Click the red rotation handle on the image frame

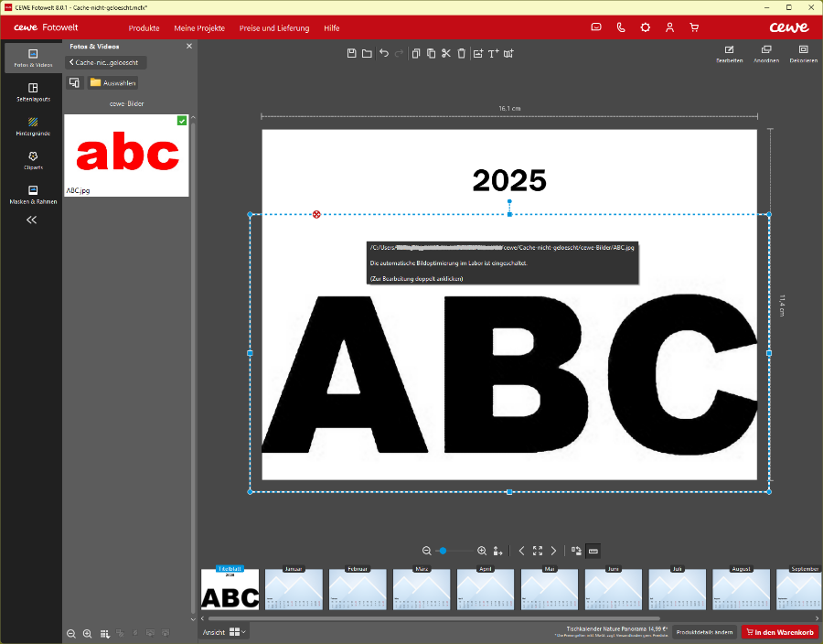[x=316, y=214]
